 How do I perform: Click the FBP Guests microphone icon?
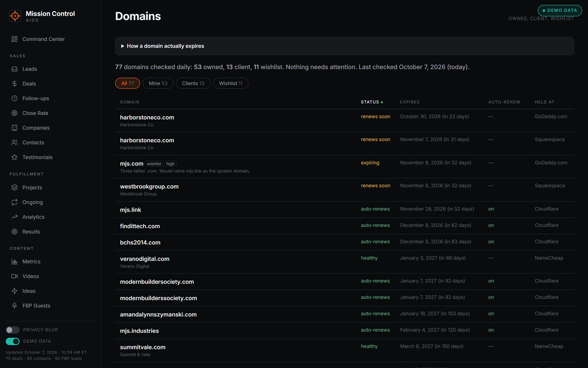pos(14,306)
